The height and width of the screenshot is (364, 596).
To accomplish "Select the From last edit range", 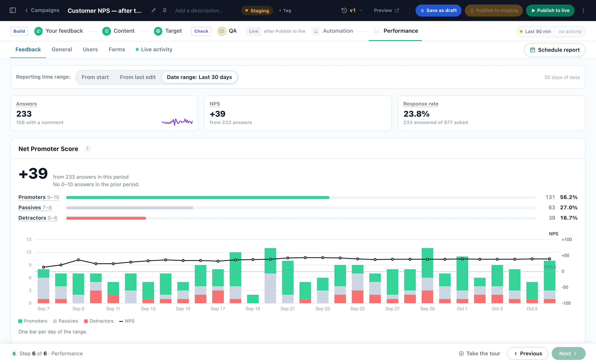I will [138, 77].
